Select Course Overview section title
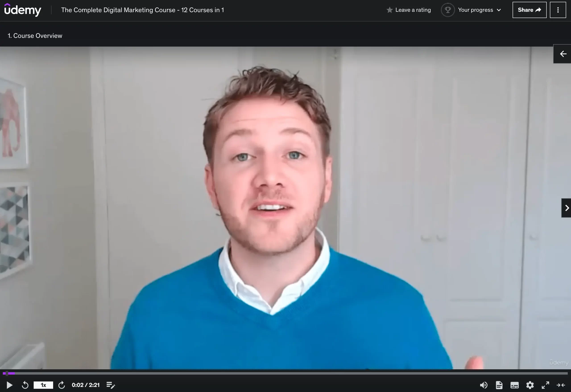This screenshot has height=392, width=571. [35, 35]
